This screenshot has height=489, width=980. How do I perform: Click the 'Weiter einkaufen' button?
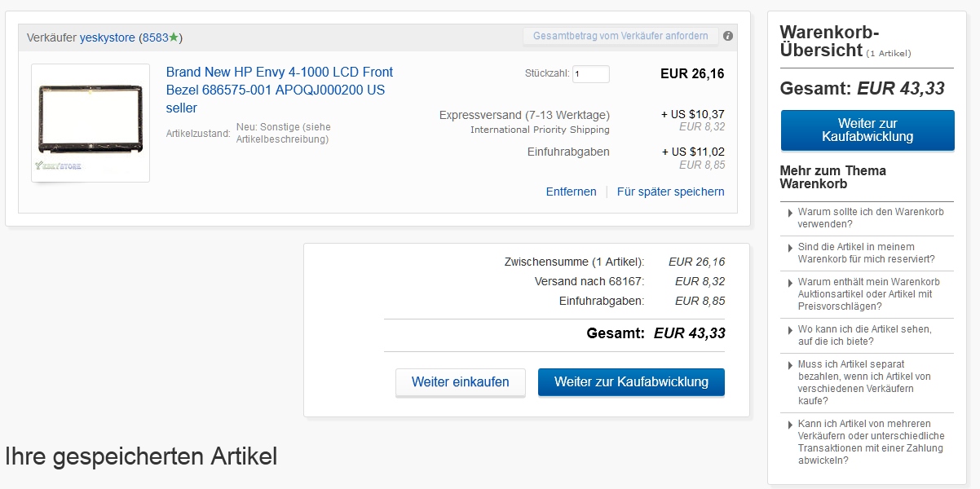pos(461,381)
